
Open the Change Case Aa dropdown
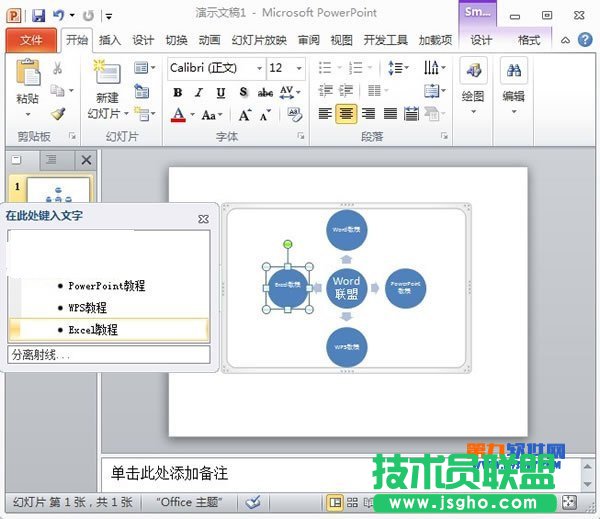(x=212, y=115)
